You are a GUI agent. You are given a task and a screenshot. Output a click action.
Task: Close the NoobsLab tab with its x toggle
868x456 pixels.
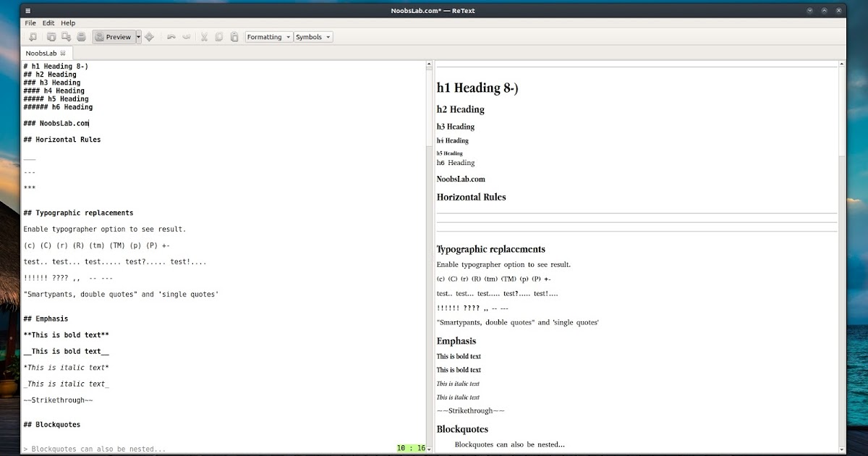tap(62, 53)
